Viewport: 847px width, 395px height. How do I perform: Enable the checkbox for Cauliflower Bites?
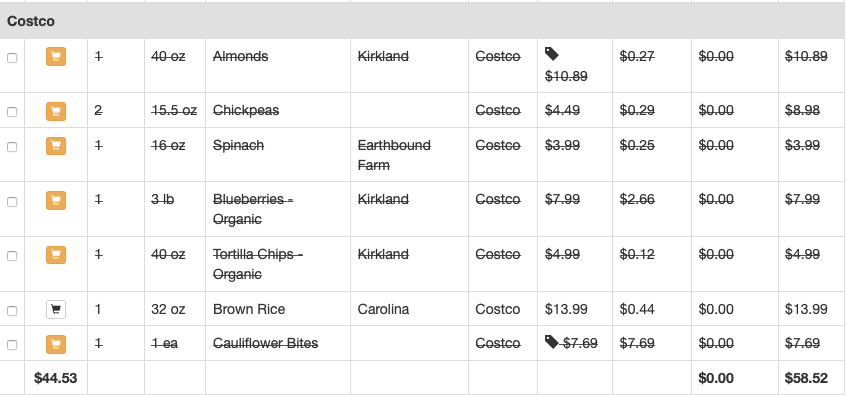point(12,345)
